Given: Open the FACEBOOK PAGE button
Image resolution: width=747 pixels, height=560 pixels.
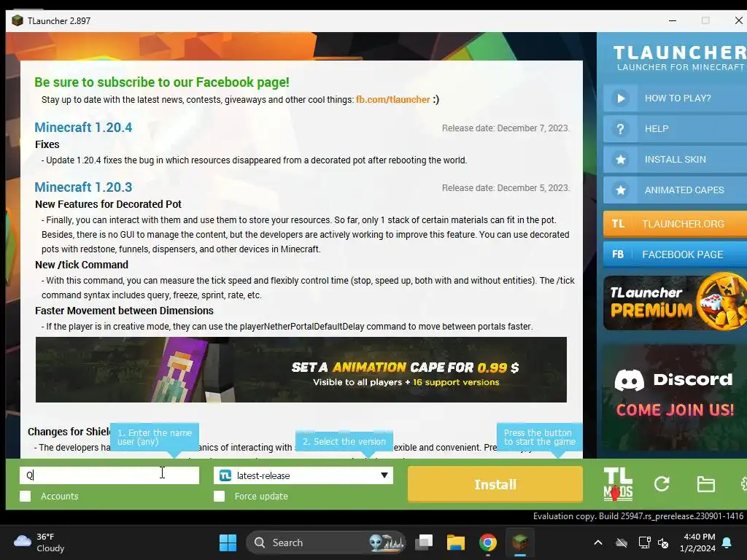Looking at the screenshot, I should point(675,254).
